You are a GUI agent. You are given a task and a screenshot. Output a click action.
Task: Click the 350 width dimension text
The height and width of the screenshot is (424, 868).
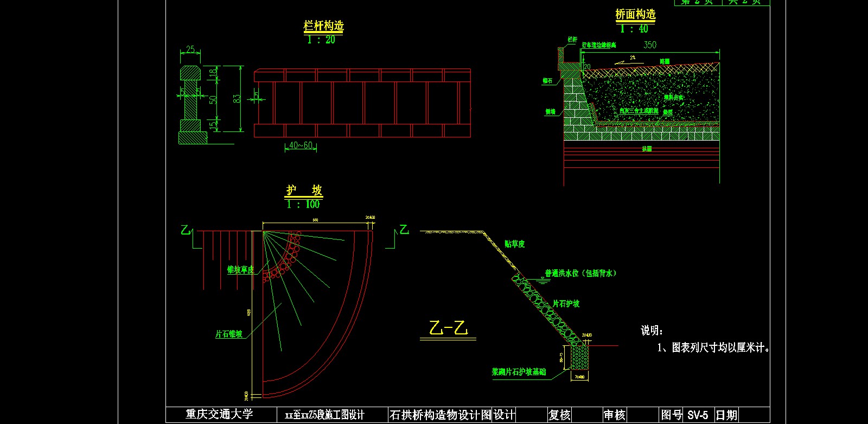coord(650,45)
